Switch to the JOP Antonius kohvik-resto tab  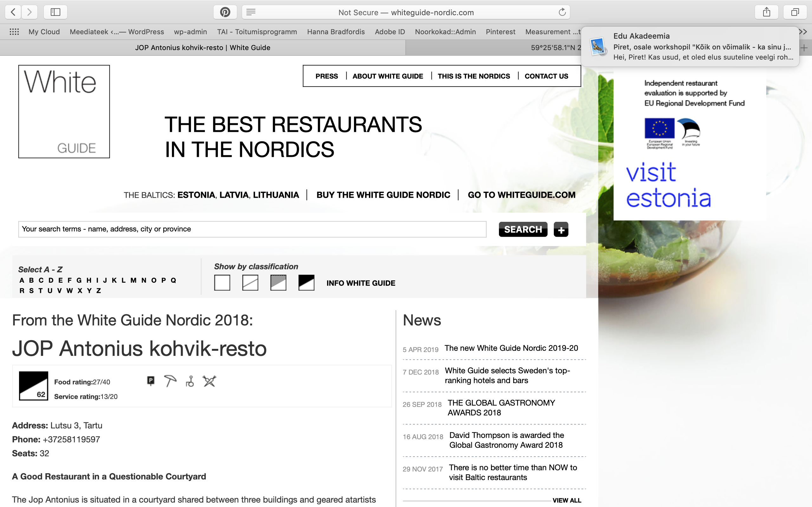pyautogui.click(x=203, y=48)
